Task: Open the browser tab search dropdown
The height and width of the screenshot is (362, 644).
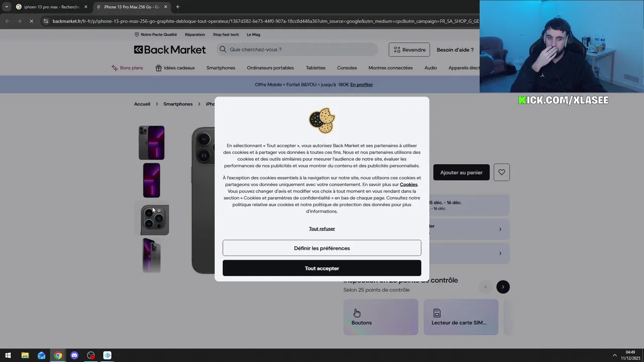Action: click(7, 7)
